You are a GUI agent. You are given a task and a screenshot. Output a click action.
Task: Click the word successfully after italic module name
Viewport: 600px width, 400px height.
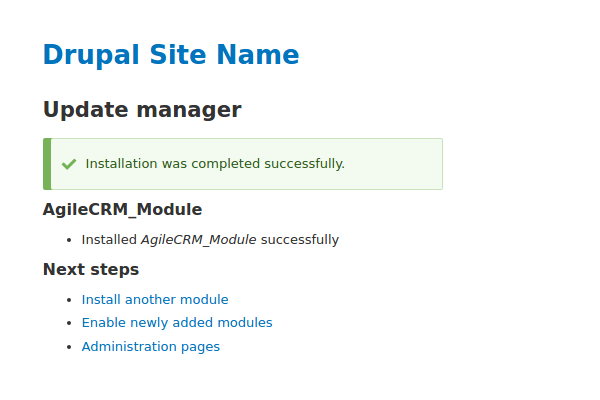tap(300, 240)
